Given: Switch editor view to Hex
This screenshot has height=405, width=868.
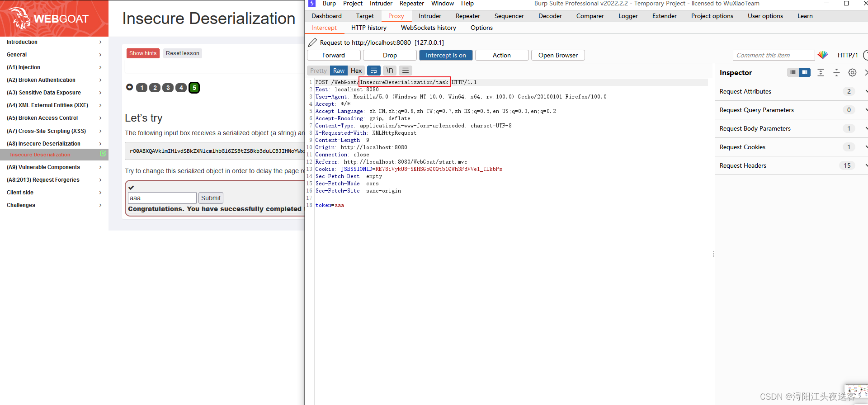Looking at the screenshot, I should (x=356, y=71).
